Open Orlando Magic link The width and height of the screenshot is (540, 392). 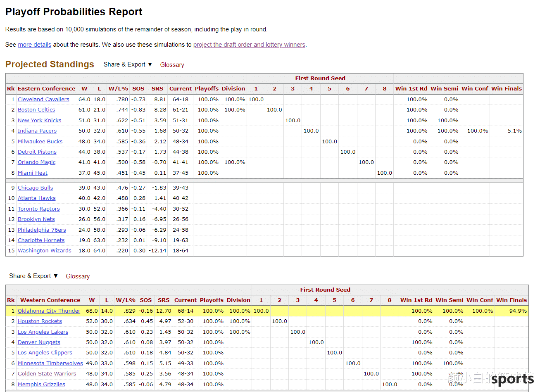tap(36, 162)
